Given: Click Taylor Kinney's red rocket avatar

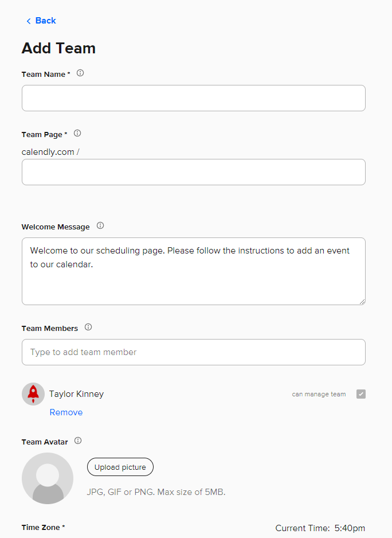Looking at the screenshot, I should [x=33, y=394].
